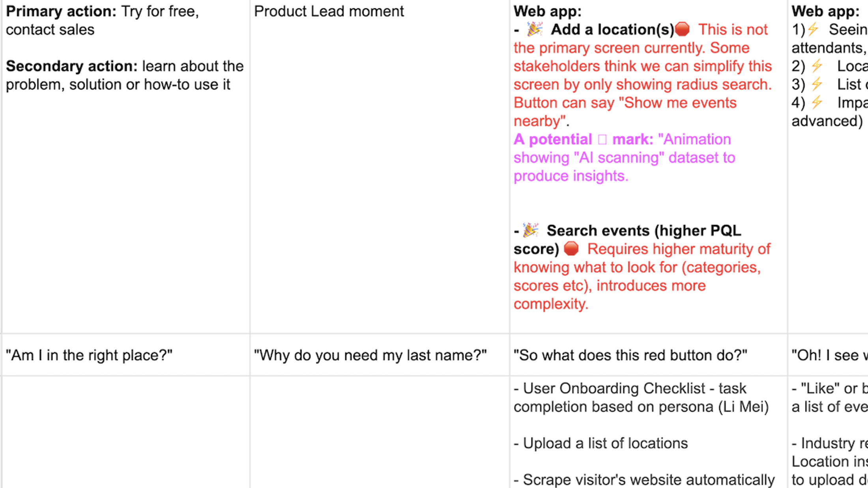Viewport: 868px width, 488px height.
Task: Click the red stop sign after "Add a location(s)"
Action: 682,29
